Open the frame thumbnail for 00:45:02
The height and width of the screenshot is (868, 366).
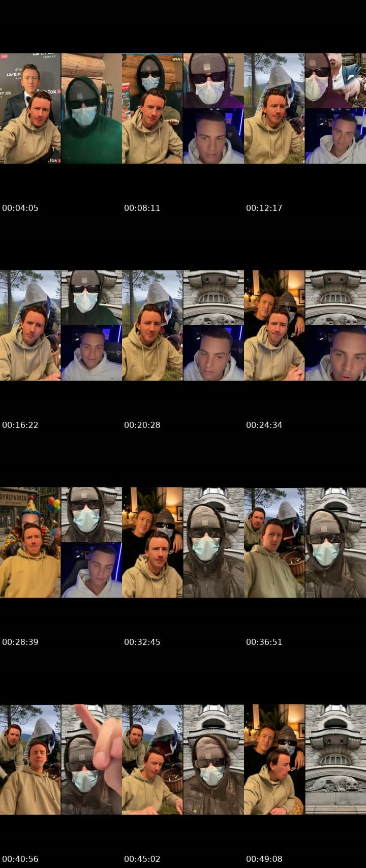point(183,759)
